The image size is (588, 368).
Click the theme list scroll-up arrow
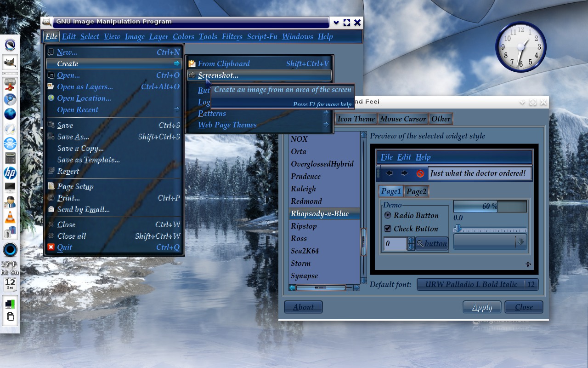(x=364, y=135)
